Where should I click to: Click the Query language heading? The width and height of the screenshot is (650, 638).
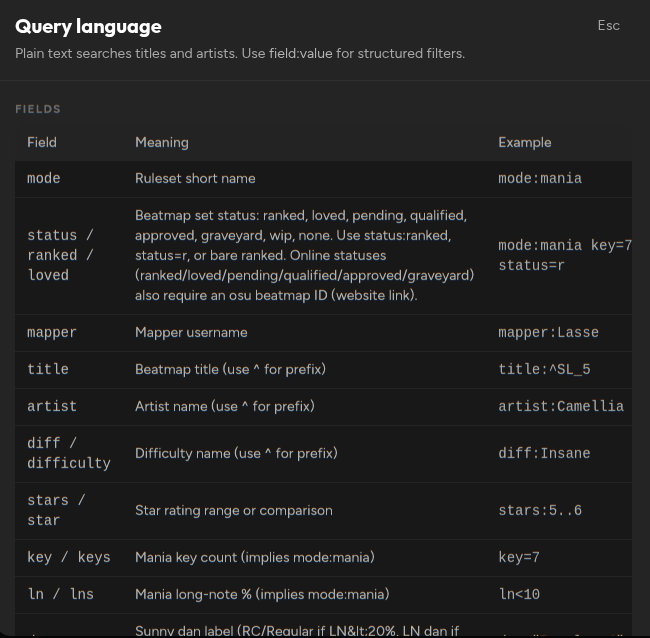88,27
